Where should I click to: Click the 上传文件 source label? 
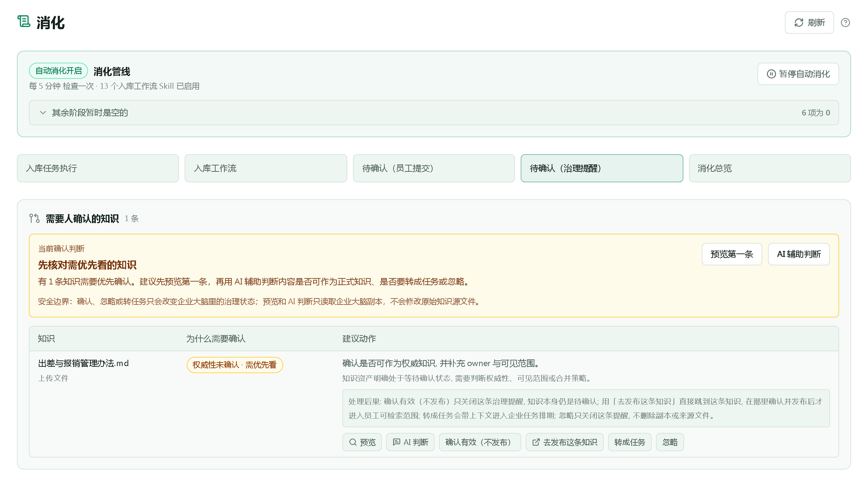click(x=53, y=378)
